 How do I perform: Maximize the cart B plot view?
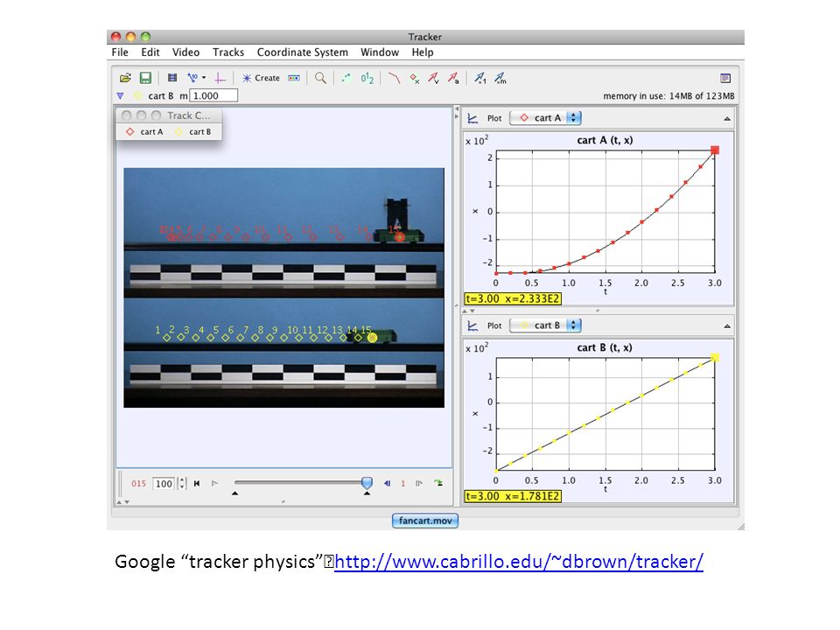[727, 325]
